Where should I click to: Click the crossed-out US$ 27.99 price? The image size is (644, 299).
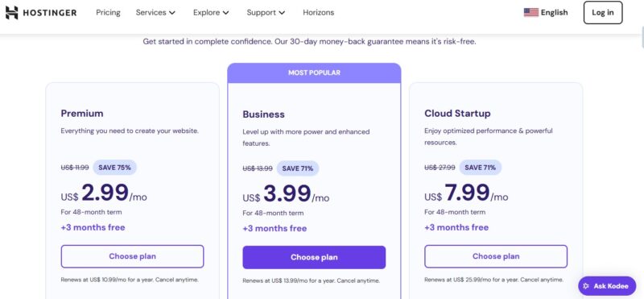[440, 168]
